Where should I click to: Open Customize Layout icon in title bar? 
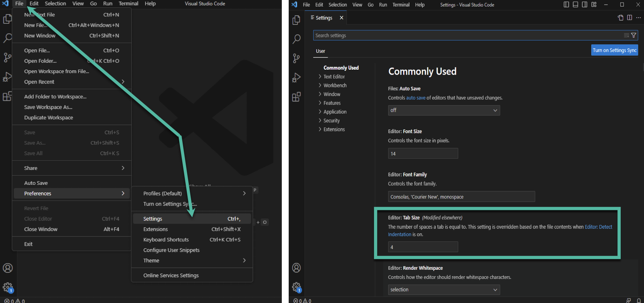tap(594, 5)
